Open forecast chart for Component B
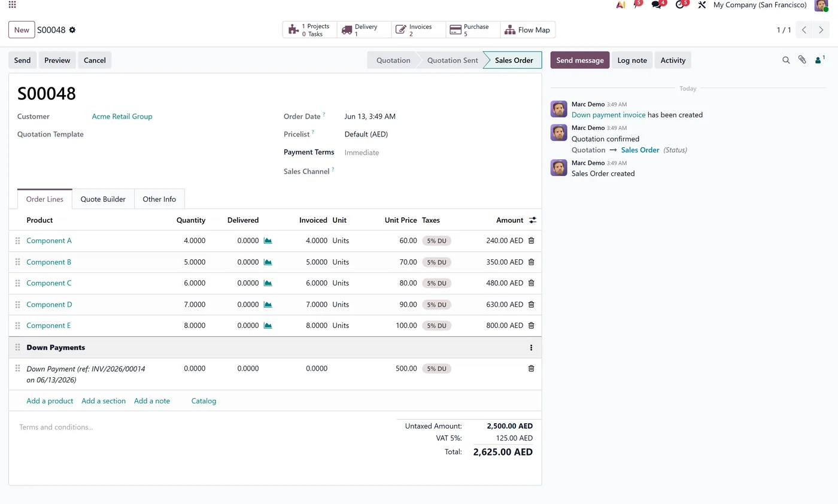Image resolution: width=838 pixels, height=504 pixels. click(x=268, y=262)
